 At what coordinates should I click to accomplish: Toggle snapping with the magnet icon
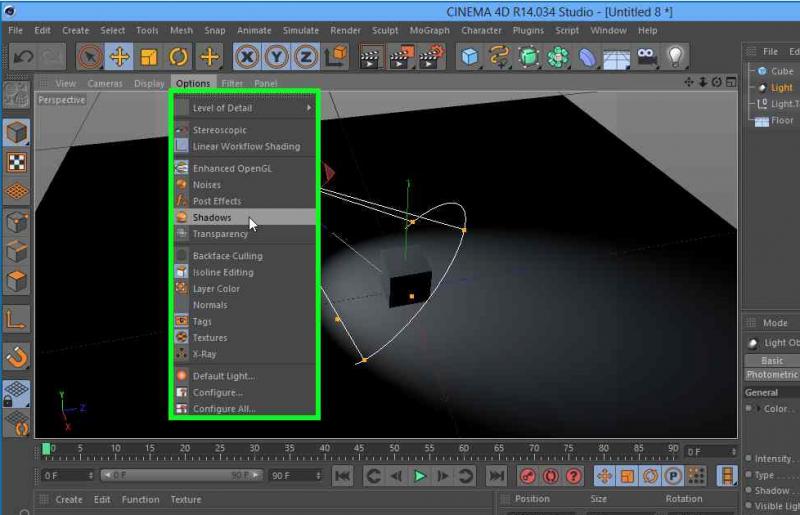coord(17,357)
